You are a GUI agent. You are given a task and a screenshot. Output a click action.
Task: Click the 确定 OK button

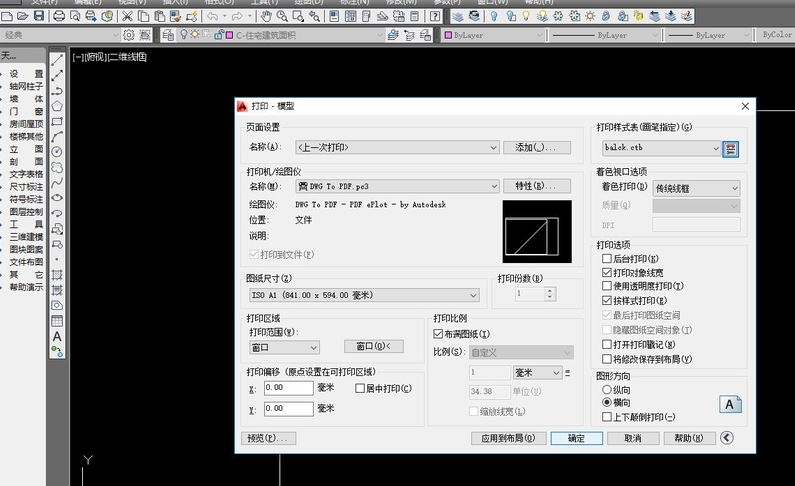tap(576, 438)
